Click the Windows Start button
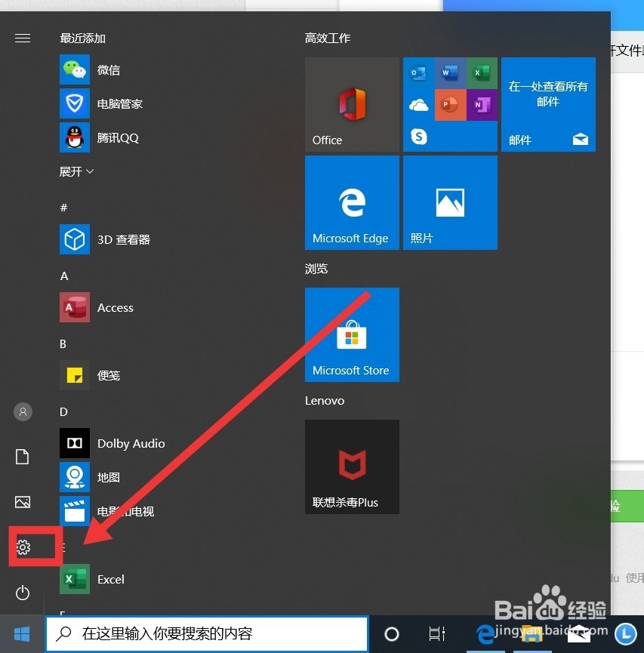This screenshot has height=653, width=644. [x=22, y=634]
